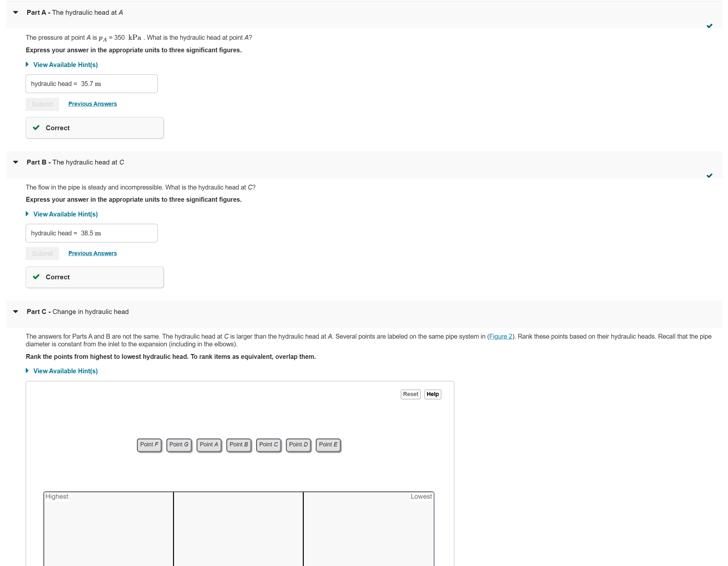Expand View Available Hint(s) in Part A
The height and width of the screenshot is (566, 728).
click(x=65, y=65)
